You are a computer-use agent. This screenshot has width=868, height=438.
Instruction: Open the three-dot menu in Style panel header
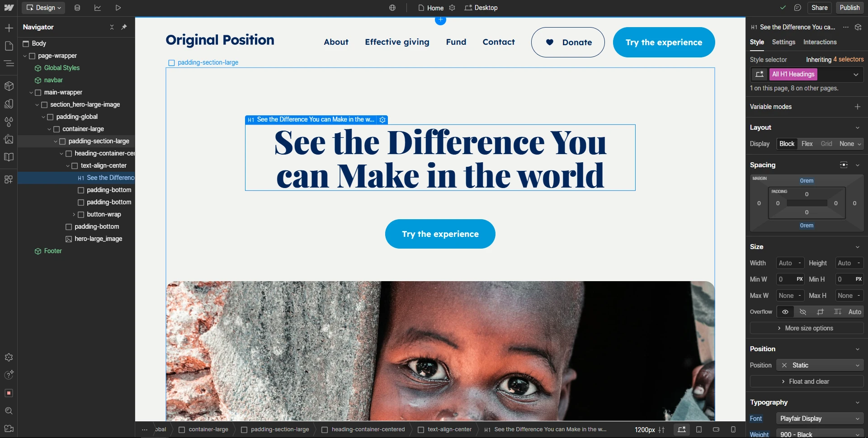846,27
